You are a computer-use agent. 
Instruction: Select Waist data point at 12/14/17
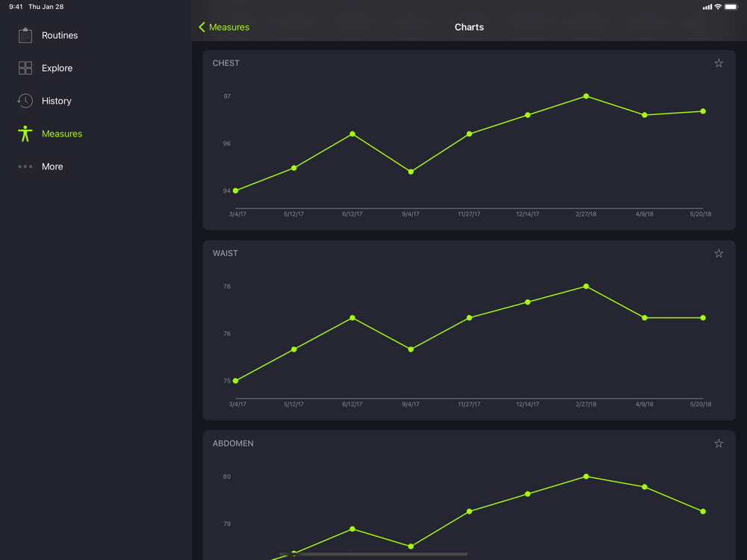point(527,302)
